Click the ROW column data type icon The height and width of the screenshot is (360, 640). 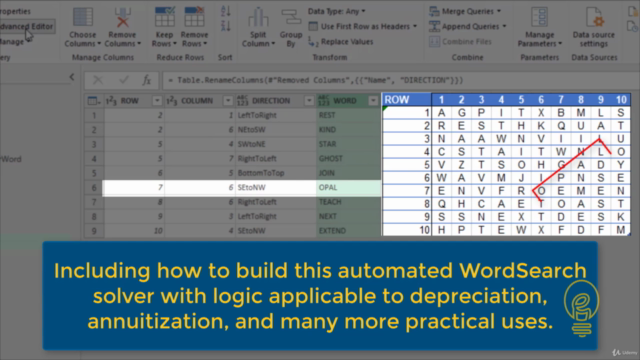[x=111, y=101]
